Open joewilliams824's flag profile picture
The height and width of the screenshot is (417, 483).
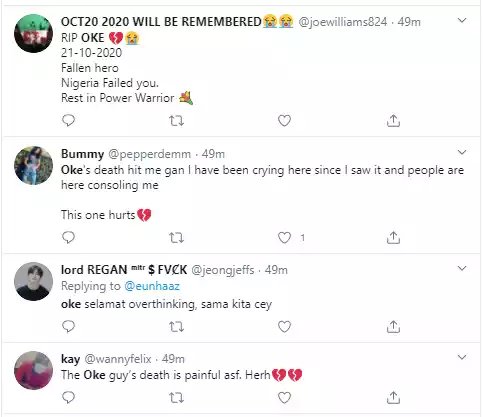click(33, 33)
